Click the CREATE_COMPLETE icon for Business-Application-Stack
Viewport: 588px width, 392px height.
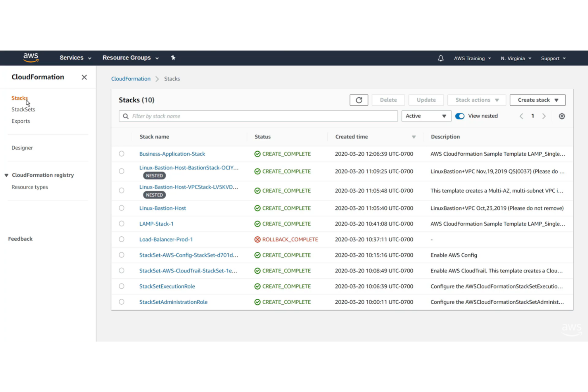[257, 154]
